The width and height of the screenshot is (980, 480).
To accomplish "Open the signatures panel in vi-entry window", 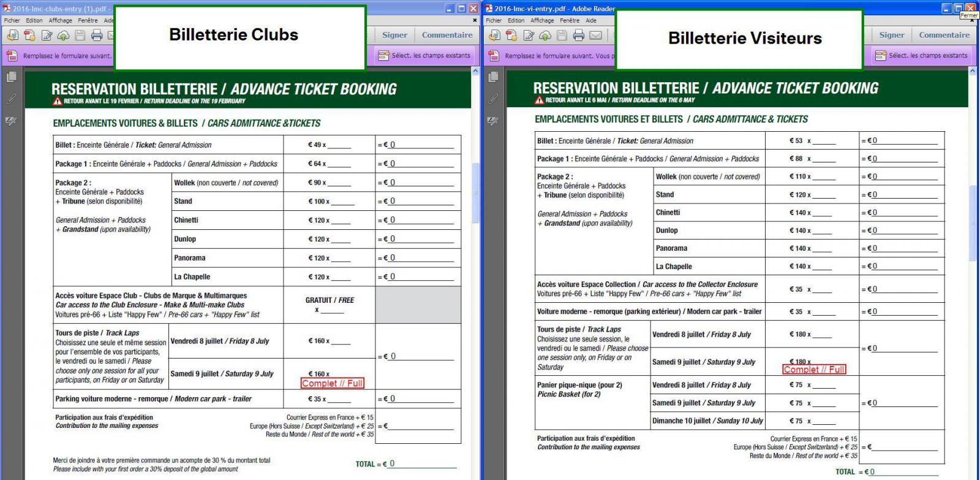I will click(493, 121).
